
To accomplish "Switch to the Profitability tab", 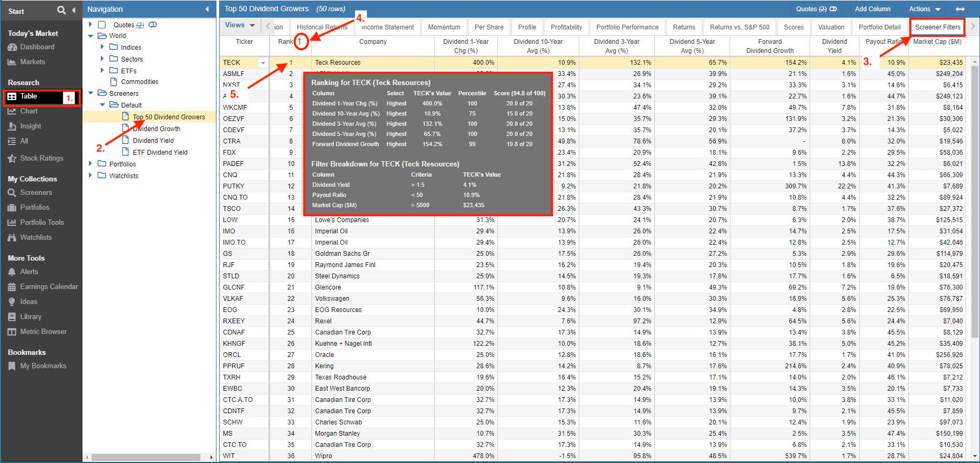I will point(566,27).
